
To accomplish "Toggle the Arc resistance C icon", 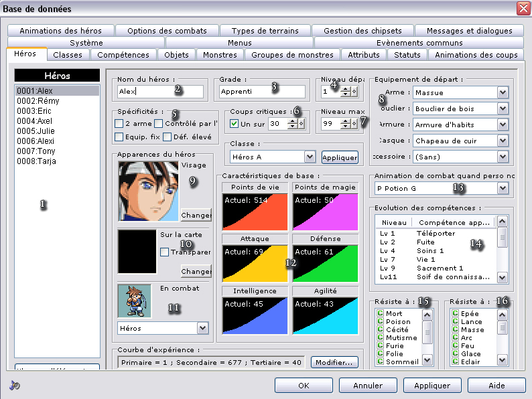I will tap(456, 337).
